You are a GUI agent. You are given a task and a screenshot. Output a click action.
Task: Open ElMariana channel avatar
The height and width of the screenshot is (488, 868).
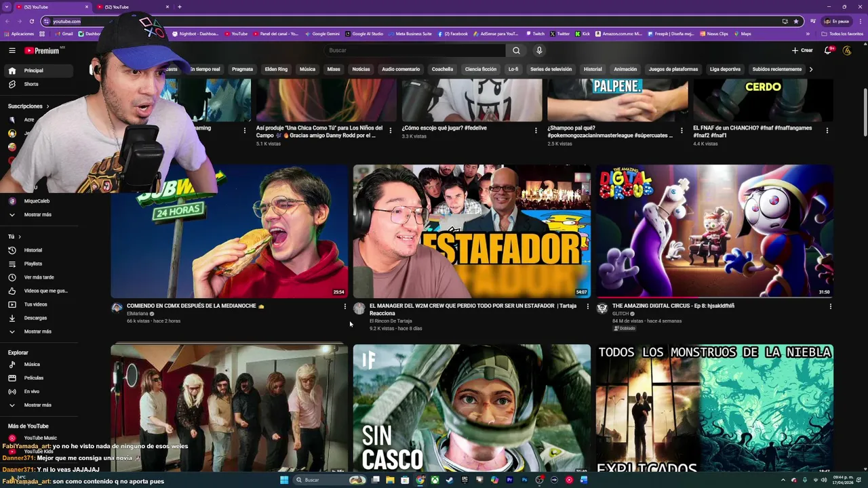coord(117,308)
